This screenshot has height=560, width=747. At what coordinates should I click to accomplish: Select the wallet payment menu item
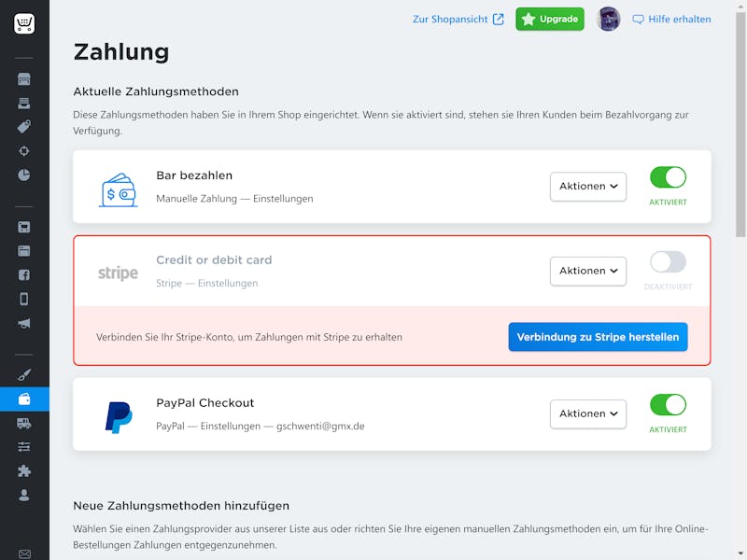pos(24,399)
